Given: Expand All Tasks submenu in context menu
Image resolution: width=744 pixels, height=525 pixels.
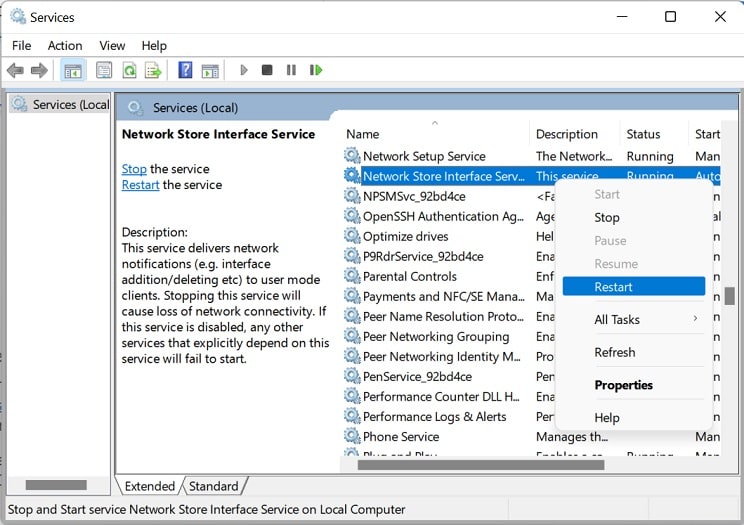Looking at the screenshot, I should (x=634, y=319).
